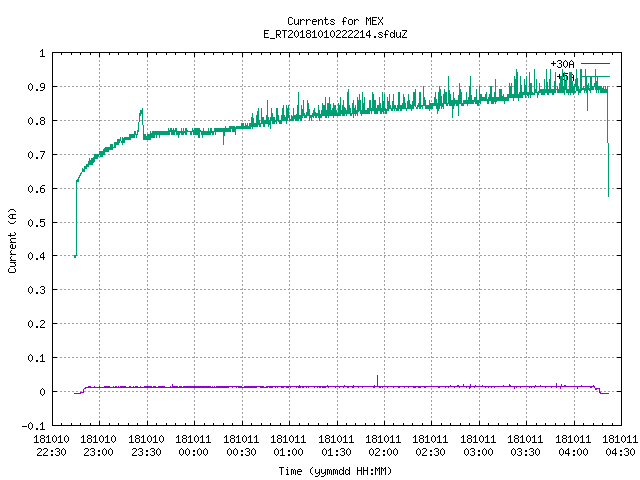This screenshot has width=640, height=480.
Task: Click the y-axis tick label 0.5
Action: (x=36, y=222)
